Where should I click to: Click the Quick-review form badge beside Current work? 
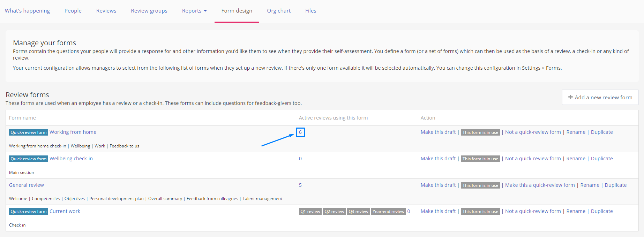[29, 212]
